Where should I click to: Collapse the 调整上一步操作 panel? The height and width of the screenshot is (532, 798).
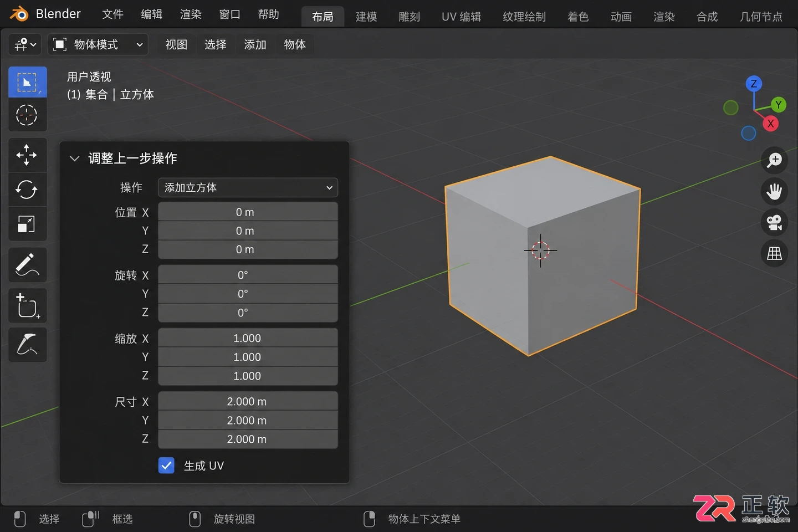pyautogui.click(x=74, y=158)
